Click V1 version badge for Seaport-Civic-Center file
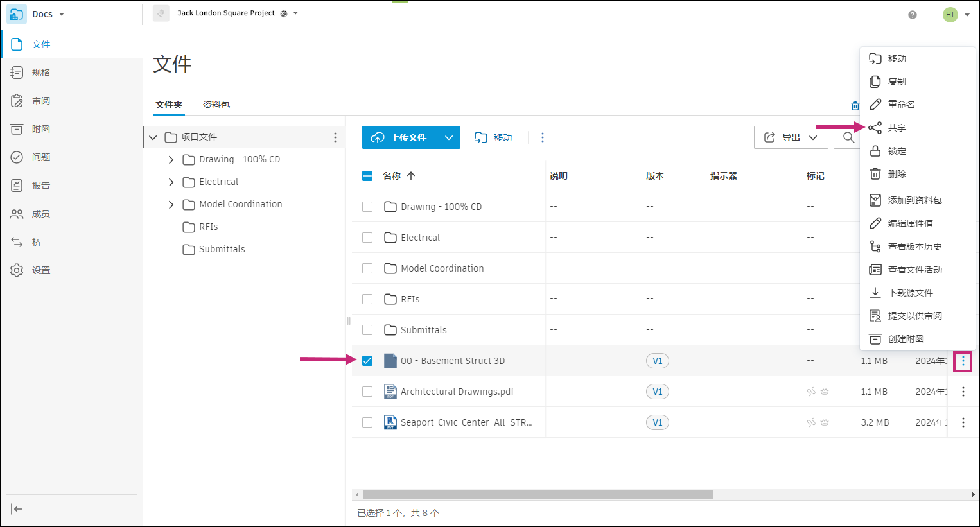 (657, 422)
